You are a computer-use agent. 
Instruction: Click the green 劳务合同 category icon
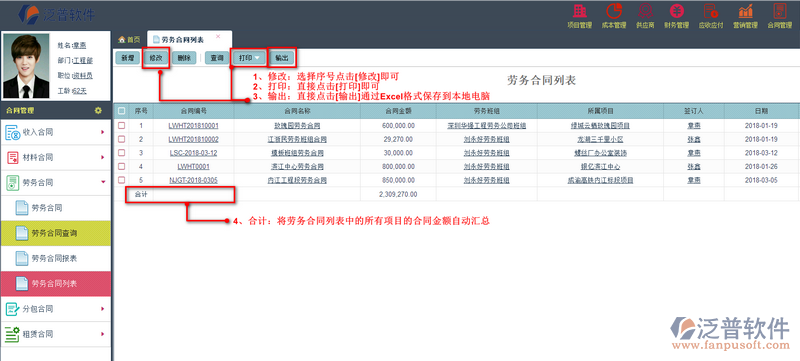12,183
